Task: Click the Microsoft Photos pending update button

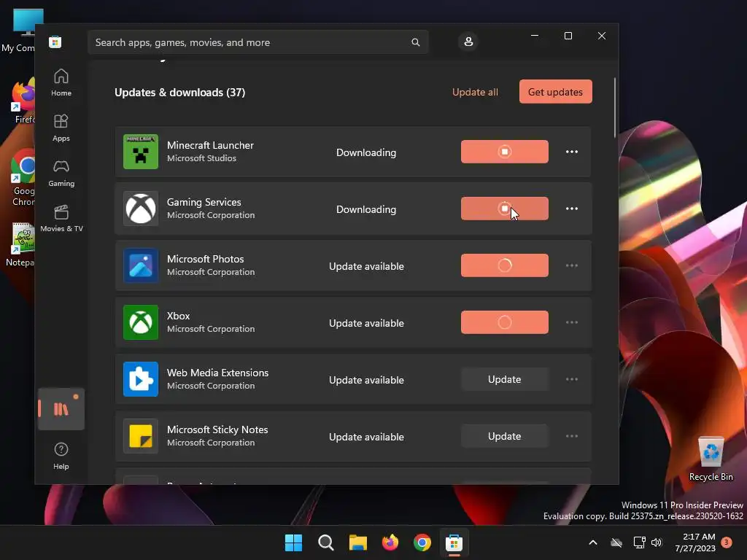Action: click(x=505, y=265)
